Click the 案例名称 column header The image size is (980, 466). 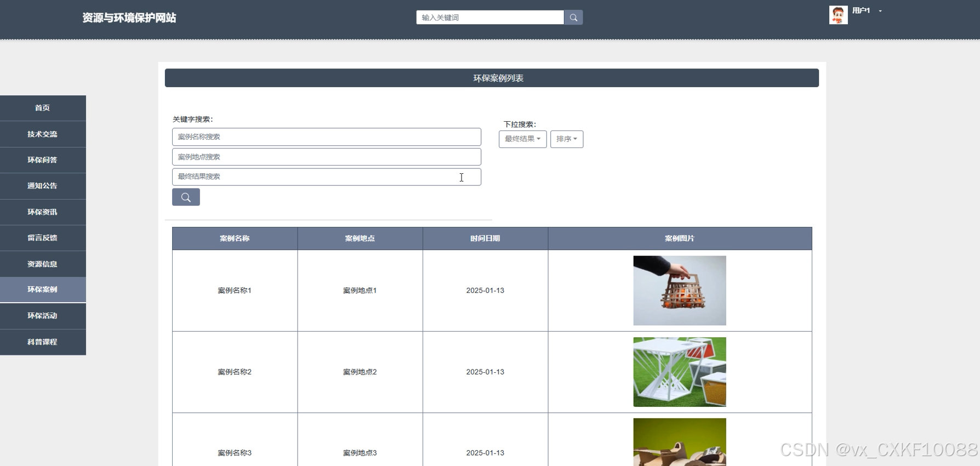(235, 238)
